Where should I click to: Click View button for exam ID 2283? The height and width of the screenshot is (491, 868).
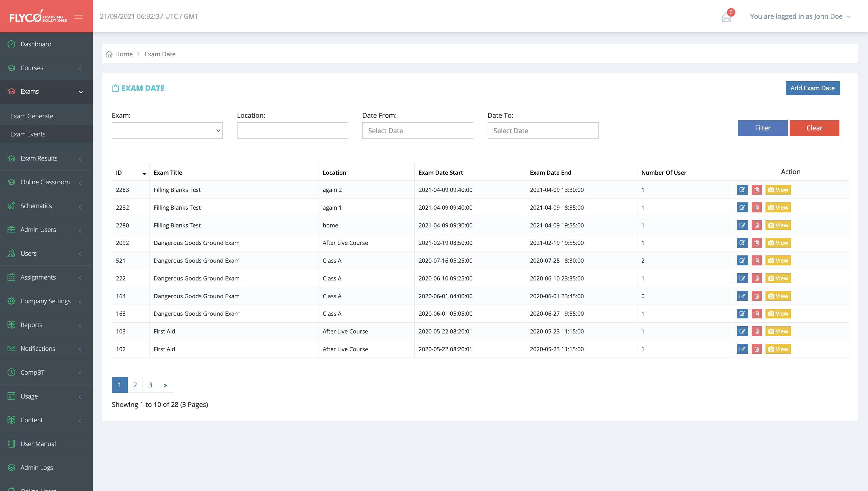[778, 190]
